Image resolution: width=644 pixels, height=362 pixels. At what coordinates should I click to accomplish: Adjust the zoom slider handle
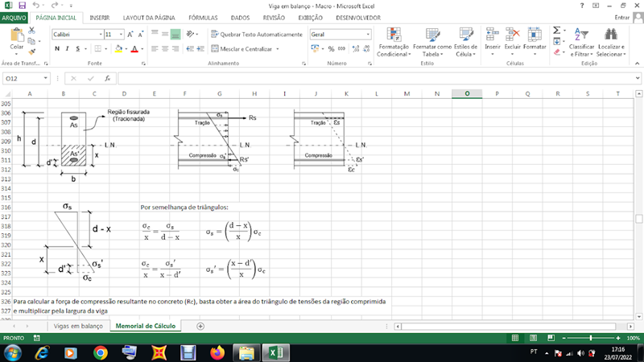(x=591, y=338)
